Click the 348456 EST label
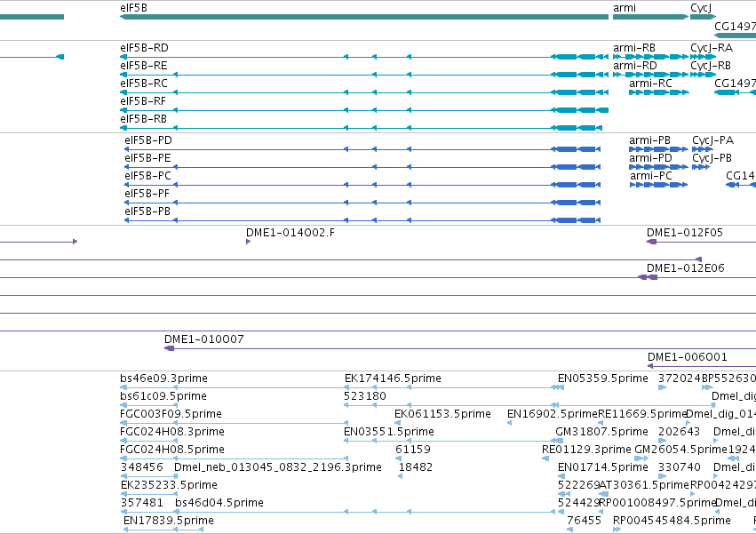Image resolution: width=756 pixels, height=534 pixels. [x=142, y=467]
